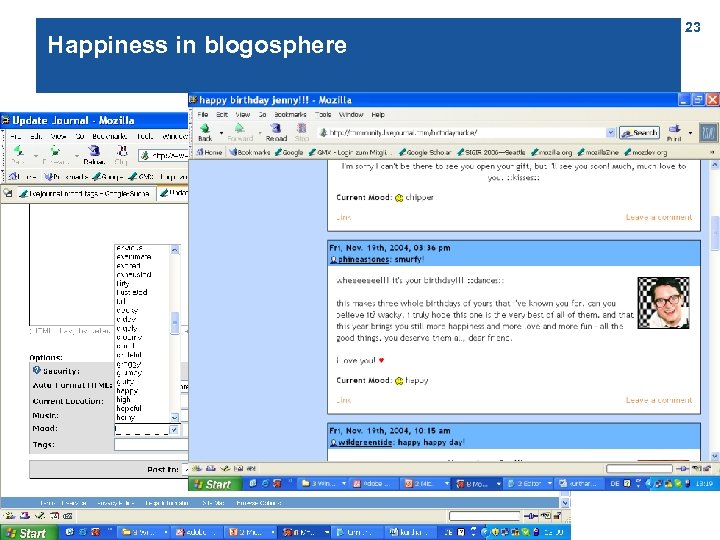Expand the URL history dropdown in the birthday window

coord(610,133)
